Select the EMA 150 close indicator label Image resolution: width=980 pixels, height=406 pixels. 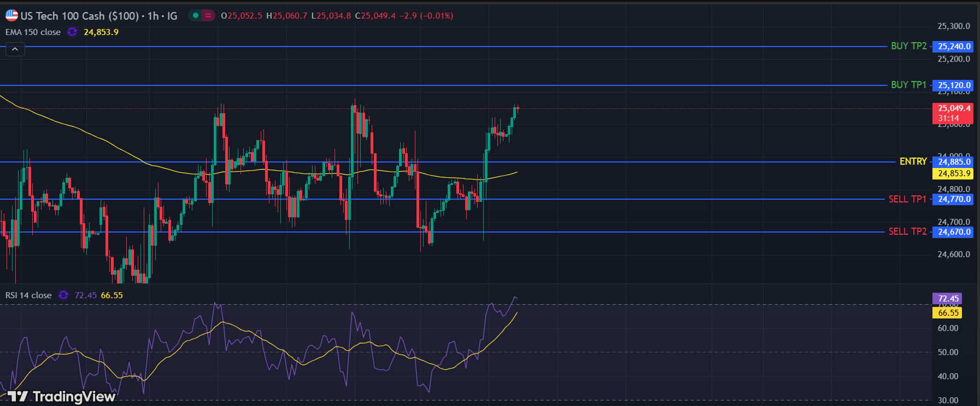33,32
